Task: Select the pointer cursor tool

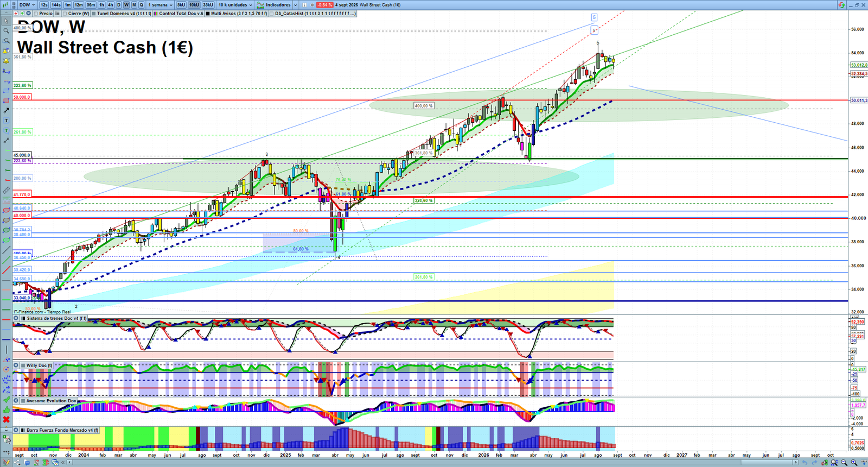Action: point(6,21)
